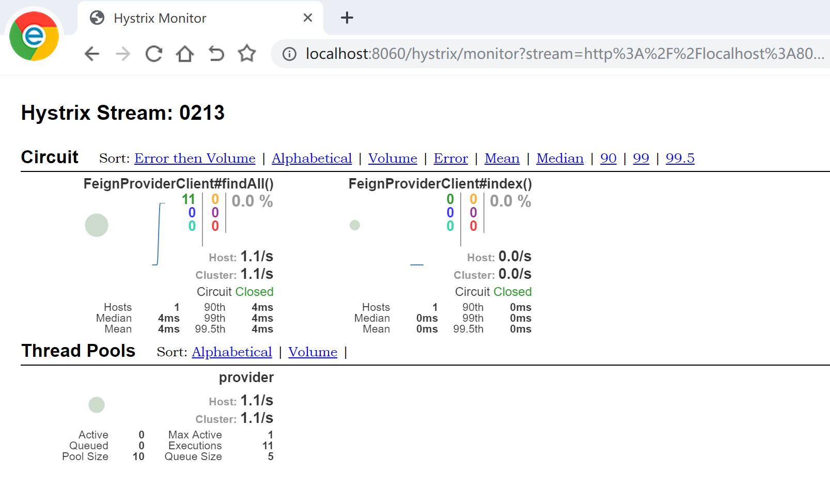Viewport: 830px width, 504px height.
Task: Click the index() Host 0.0/s rate
Action: pos(515,256)
